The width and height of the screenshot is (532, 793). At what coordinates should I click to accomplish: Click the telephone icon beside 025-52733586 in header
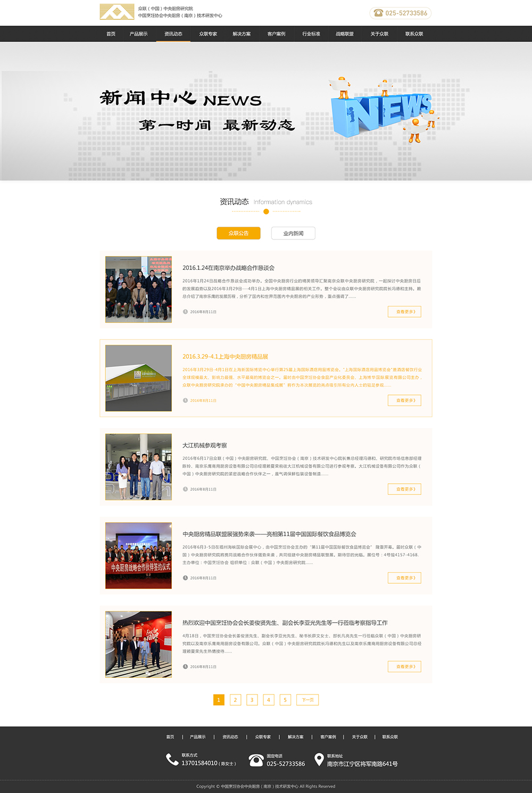[378, 13]
